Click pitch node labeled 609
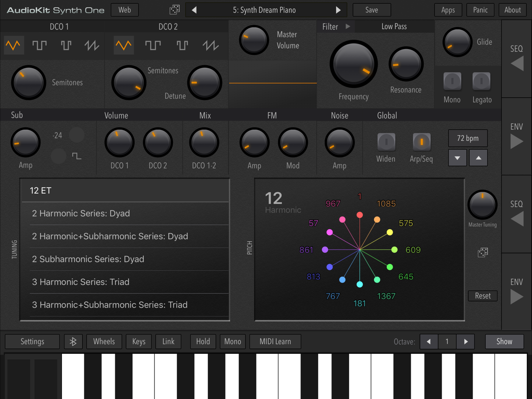 tap(395, 250)
